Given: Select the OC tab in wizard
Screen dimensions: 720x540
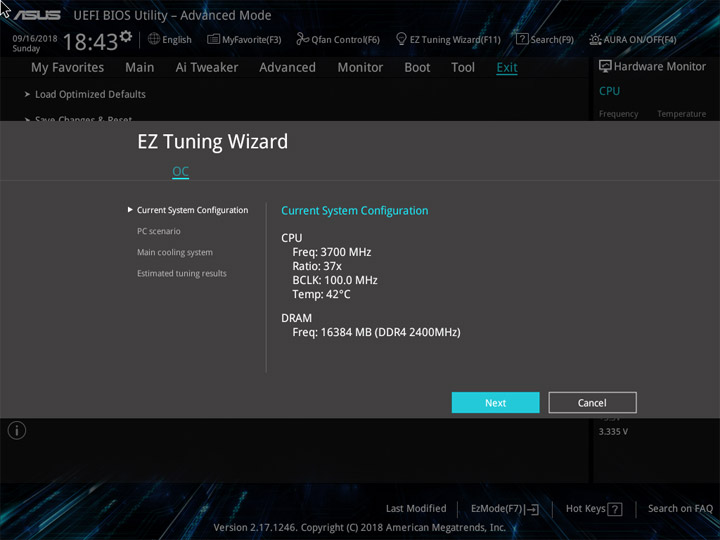Looking at the screenshot, I should point(180,172).
